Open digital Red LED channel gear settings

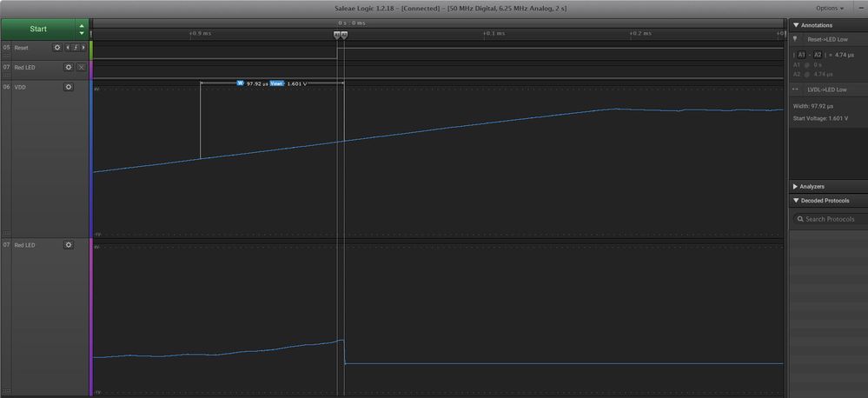(x=68, y=67)
